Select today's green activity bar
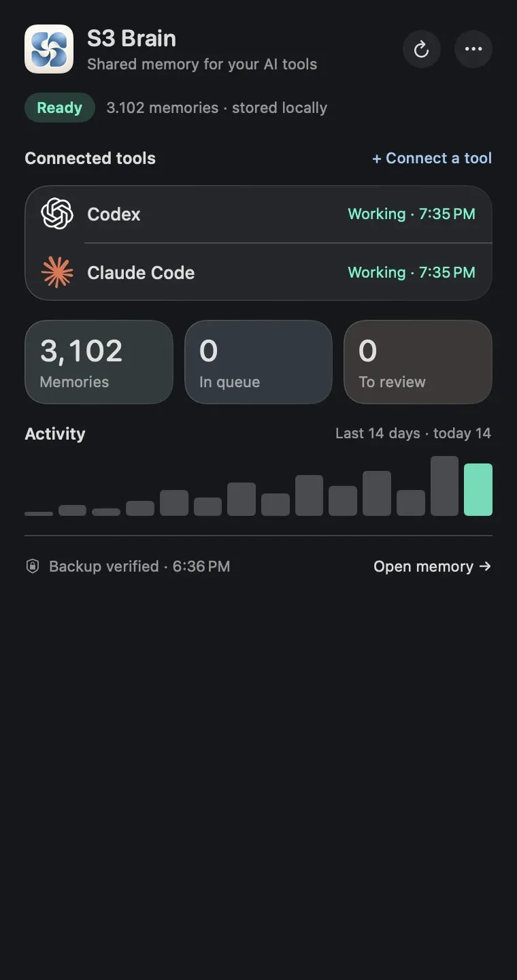 [x=478, y=489]
